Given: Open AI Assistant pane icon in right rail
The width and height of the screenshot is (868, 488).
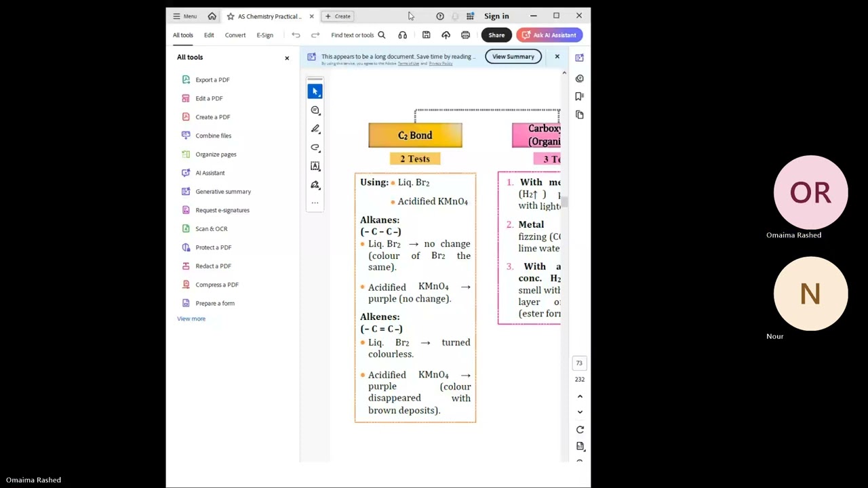Looking at the screenshot, I should [x=580, y=58].
